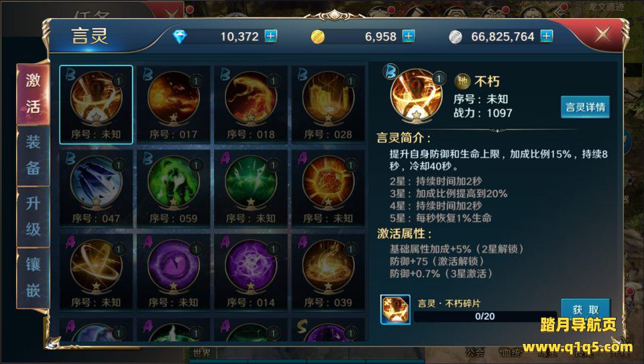Viewport: 644px width, 364px height.
Task: Select the spirit icon numbered 017
Action: tap(173, 105)
